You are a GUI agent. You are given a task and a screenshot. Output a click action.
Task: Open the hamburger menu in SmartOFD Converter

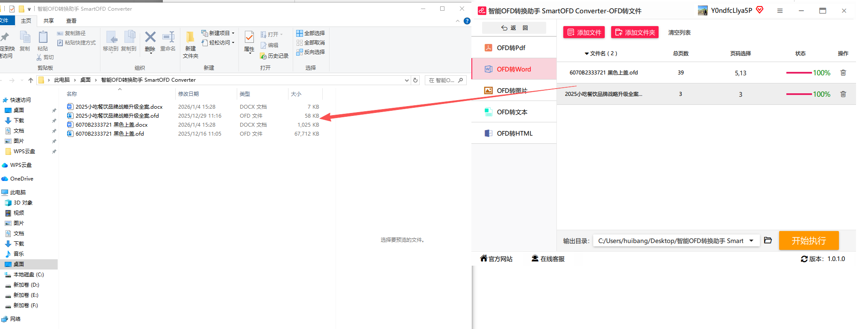pos(780,11)
